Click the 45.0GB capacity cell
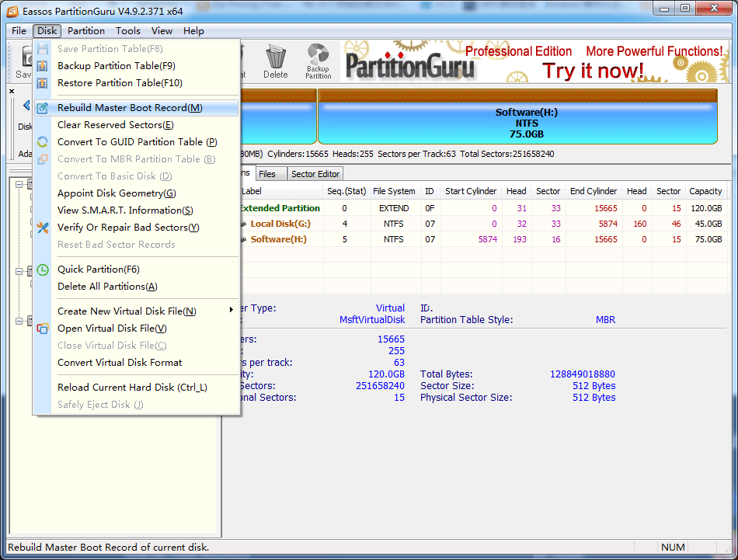Screen dimensions: 738x560 708,224
